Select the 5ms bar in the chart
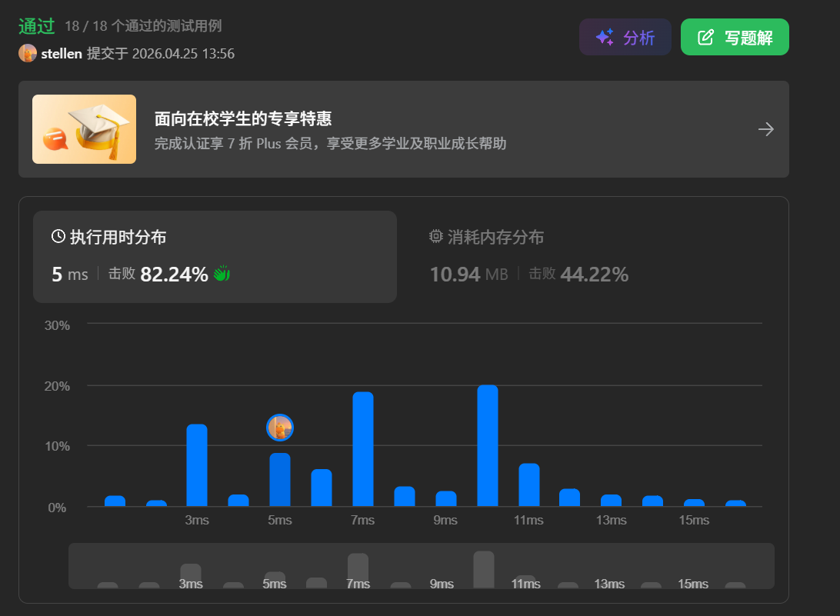The image size is (840, 616). click(280, 479)
